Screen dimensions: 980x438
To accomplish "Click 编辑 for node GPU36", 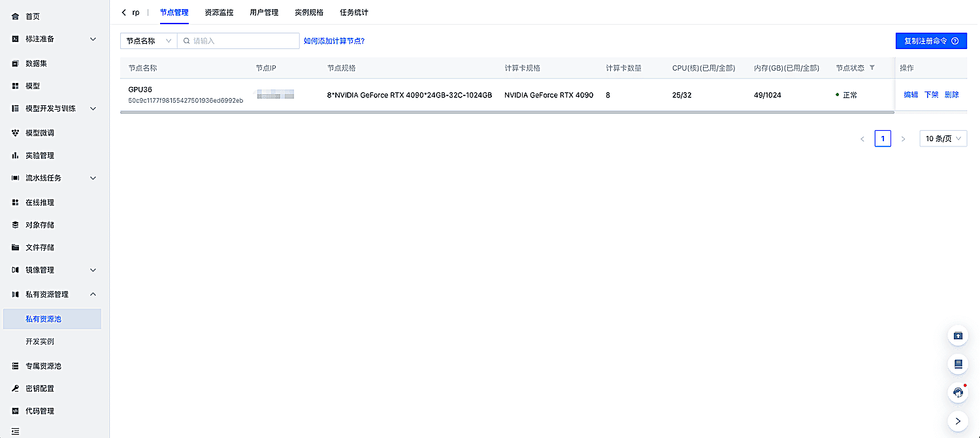I will (911, 95).
